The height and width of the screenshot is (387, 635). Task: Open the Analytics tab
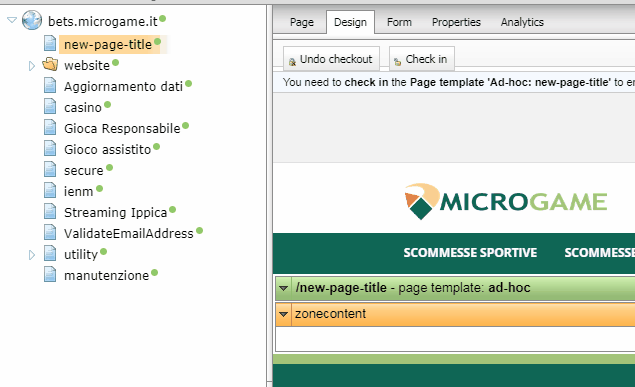pyautogui.click(x=522, y=22)
